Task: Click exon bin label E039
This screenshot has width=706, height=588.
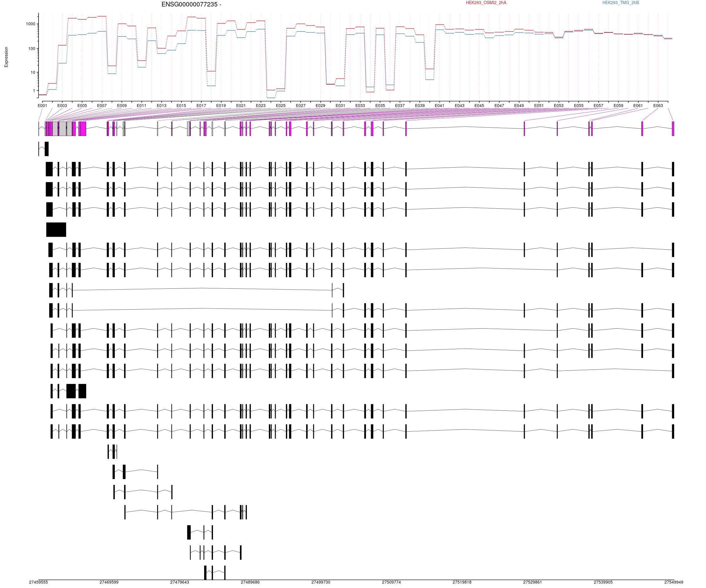Action: [419, 106]
